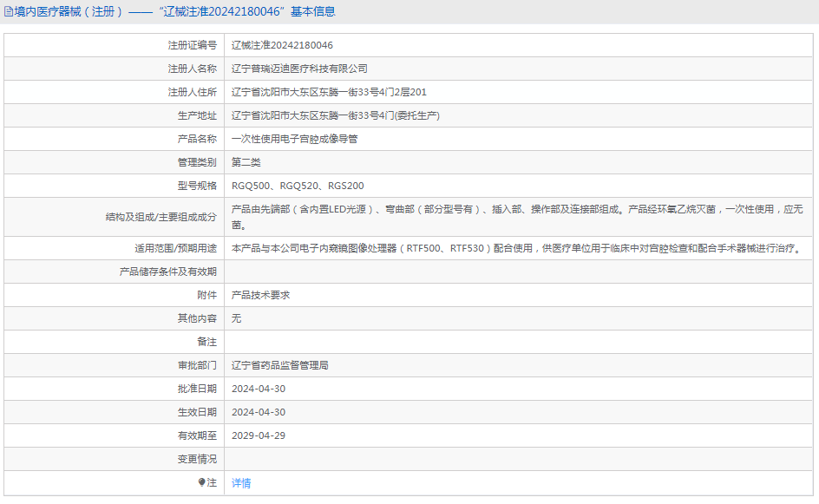Select the 生效日期 label
The width and height of the screenshot is (819, 504).
(197, 413)
